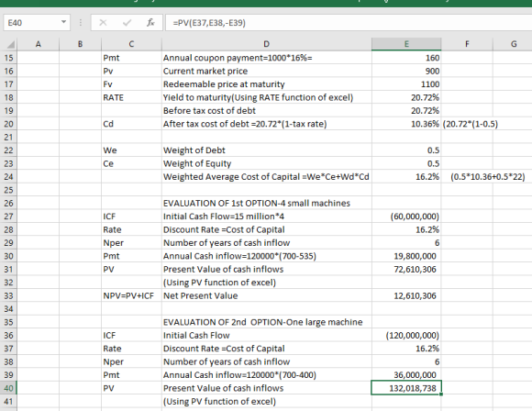Confirm the entry with the checkmark icon

point(127,23)
